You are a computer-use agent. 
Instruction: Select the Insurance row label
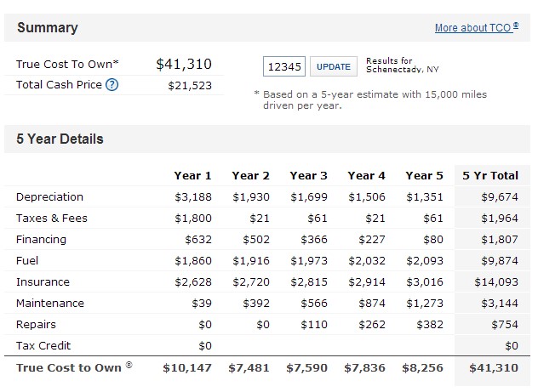(43, 282)
